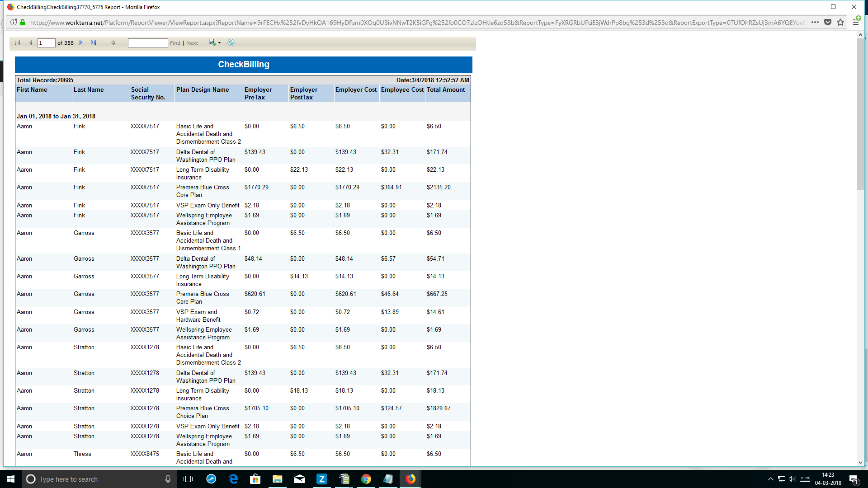
Task: Go back to parent report
Action: coord(113,42)
